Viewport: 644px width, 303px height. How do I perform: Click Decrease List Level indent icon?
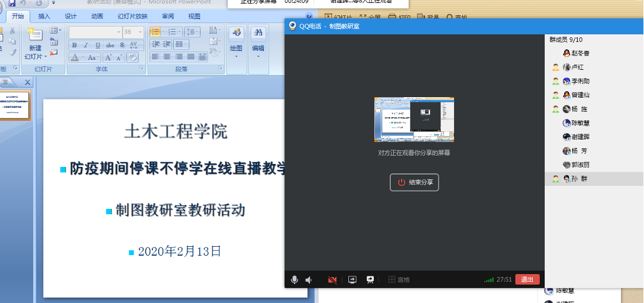tap(156, 44)
